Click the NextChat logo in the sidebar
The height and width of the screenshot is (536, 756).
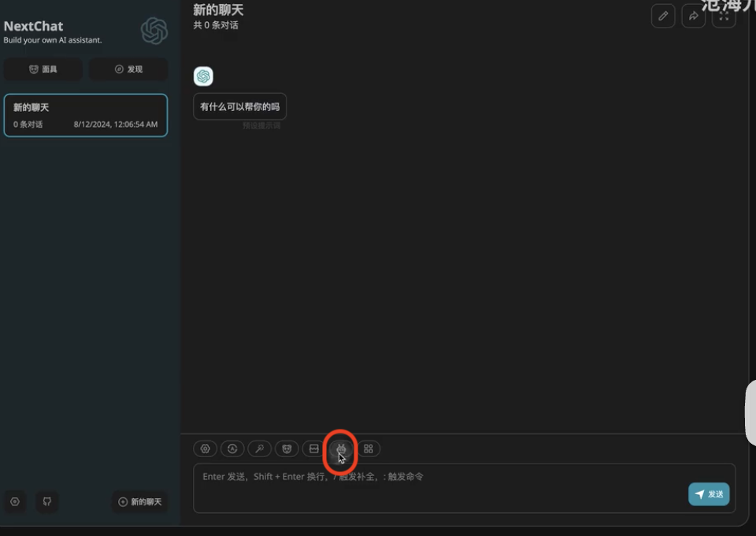point(154,31)
